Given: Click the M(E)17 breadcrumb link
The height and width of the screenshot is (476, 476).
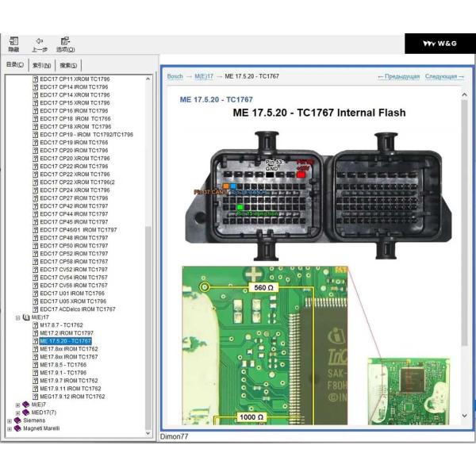Looking at the screenshot, I should pos(204,76).
